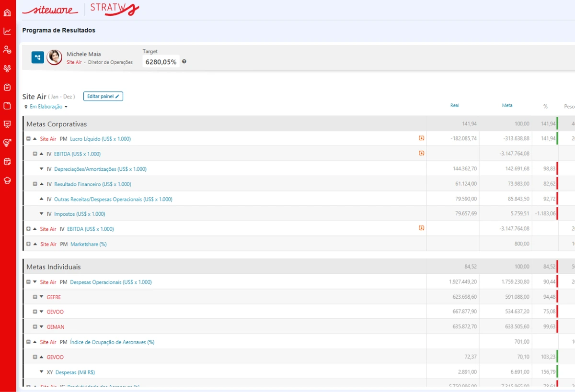Expand the Site Air Marketshare row
This screenshot has height=392, width=575.
pos(28,244)
